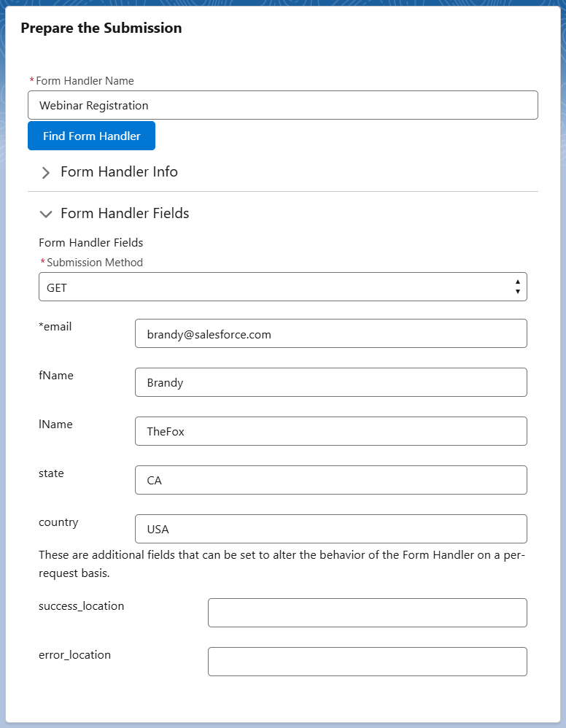566x728 pixels.
Task: Collapse the Form Handler Fields chevron
Action: coord(45,214)
